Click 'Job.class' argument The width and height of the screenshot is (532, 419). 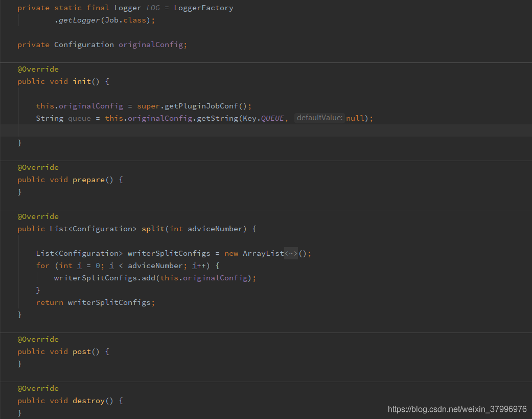pos(125,20)
